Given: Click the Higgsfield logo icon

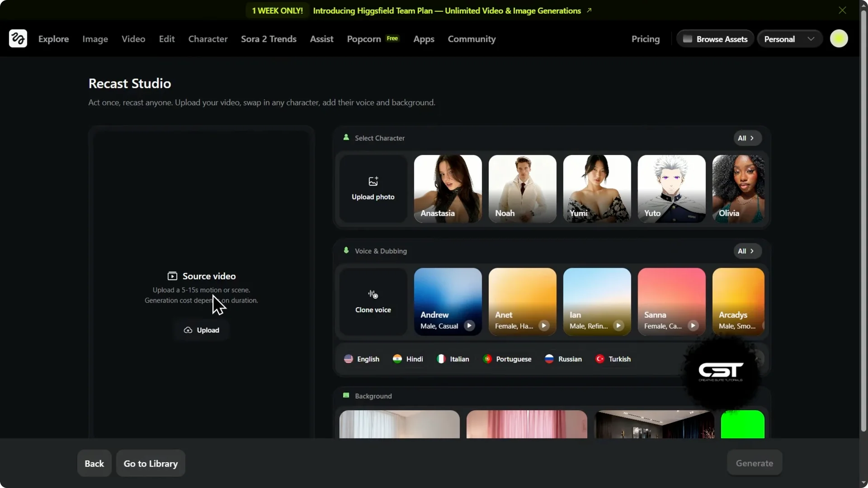Looking at the screenshot, I should [18, 38].
